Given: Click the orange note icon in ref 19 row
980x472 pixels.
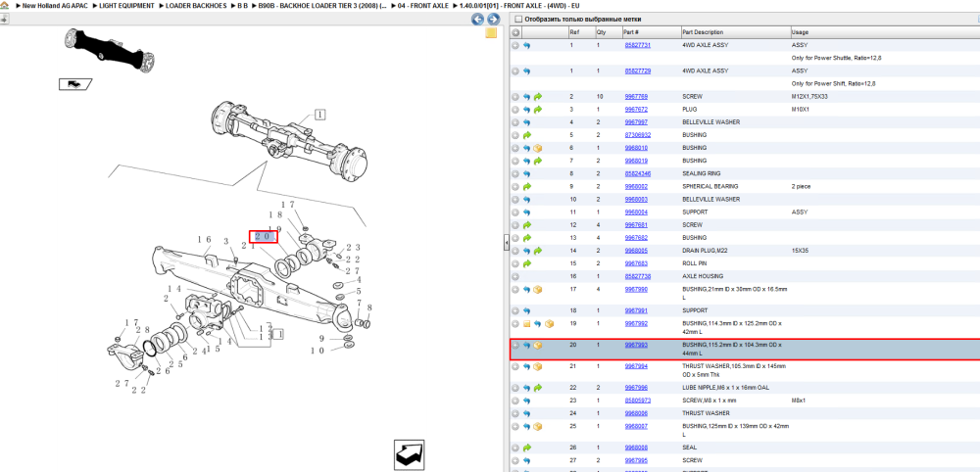Looking at the screenshot, I should (526, 324).
